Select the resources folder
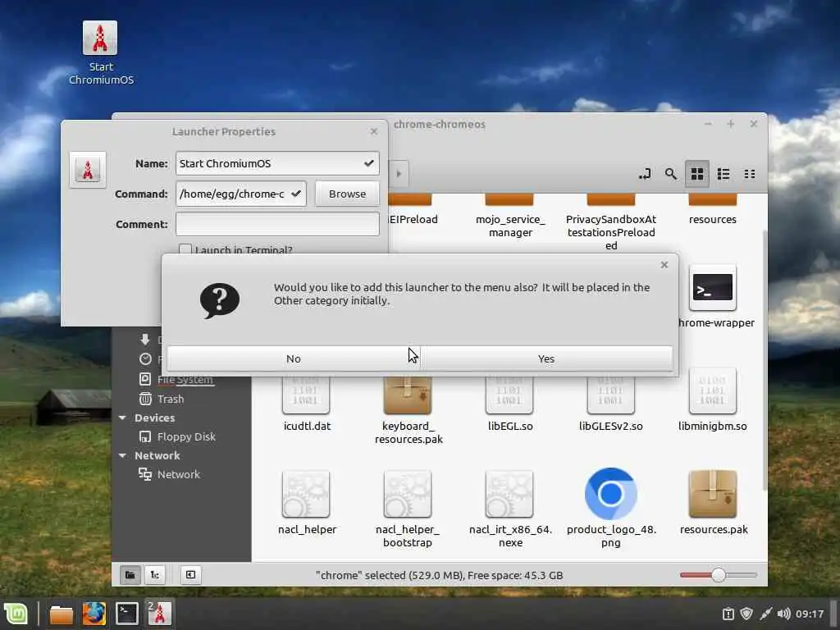 coord(713,210)
